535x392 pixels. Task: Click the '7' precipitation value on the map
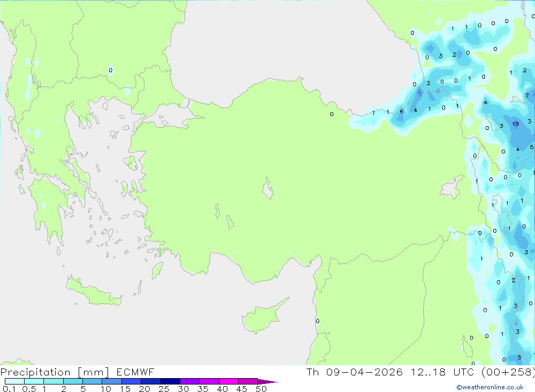[x=527, y=96]
